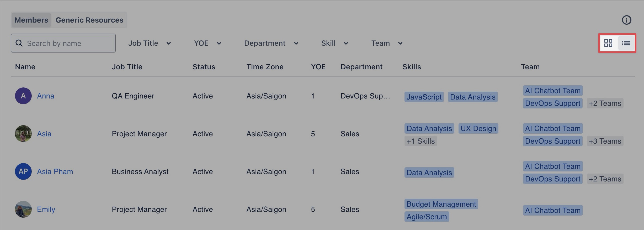Switch to grid card view
Image resolution: width=644 pixels, height=230 pixels.
coord(608,43)
